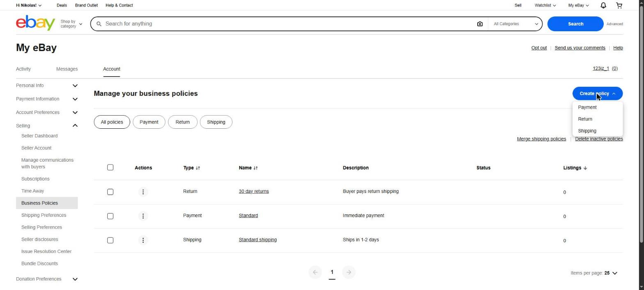Open Help & Contact in top bar
644x290 pixels.
(x=119, y=5)
